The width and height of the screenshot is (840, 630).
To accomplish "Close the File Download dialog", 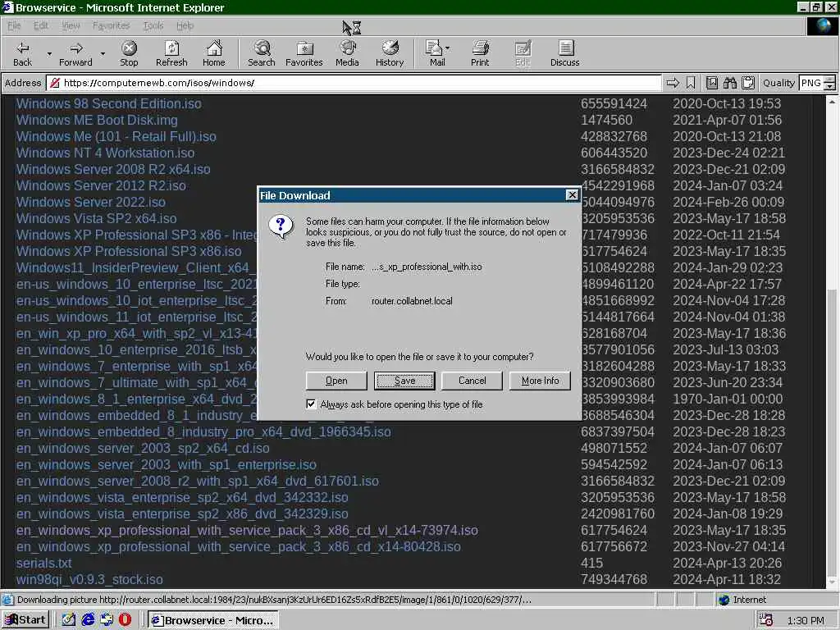I will tap(572, 195).
